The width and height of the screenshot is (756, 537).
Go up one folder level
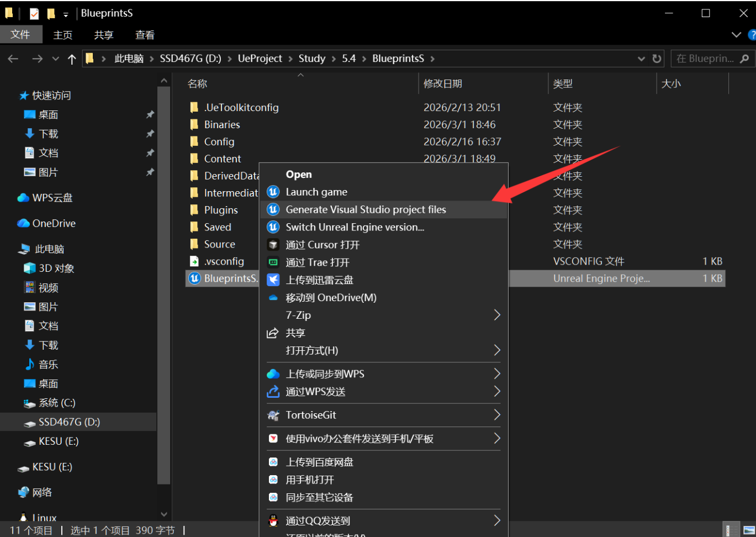tap(72, 59)
